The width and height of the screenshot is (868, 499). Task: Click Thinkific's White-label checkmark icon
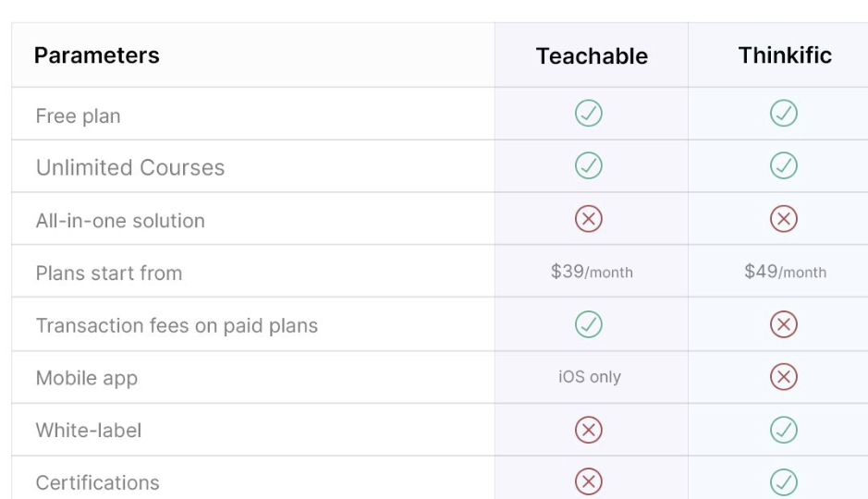784,430
